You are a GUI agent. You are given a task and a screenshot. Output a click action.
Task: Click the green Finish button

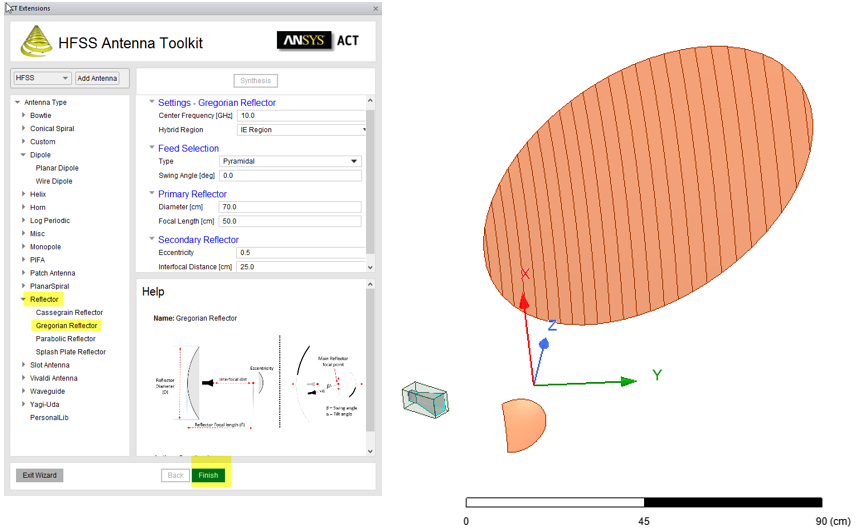[208, 475]
